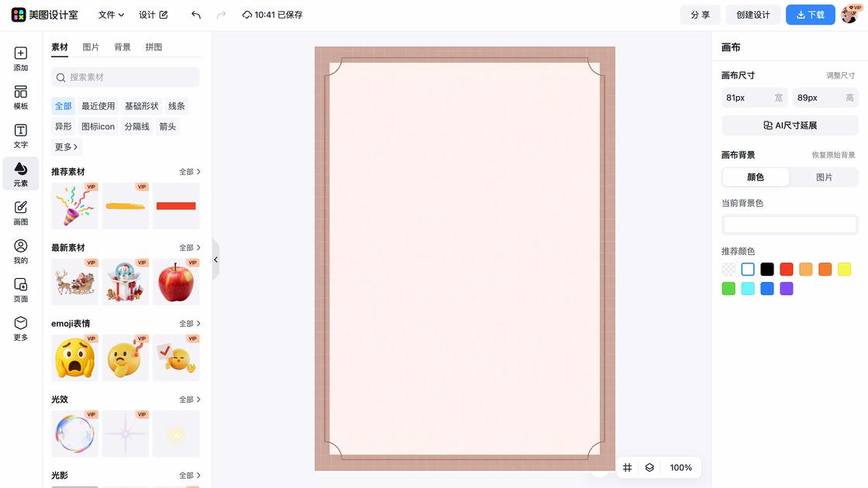868x488 pixels.
Task: Click the 搜索素材 search field
Action: pos(125,77)
